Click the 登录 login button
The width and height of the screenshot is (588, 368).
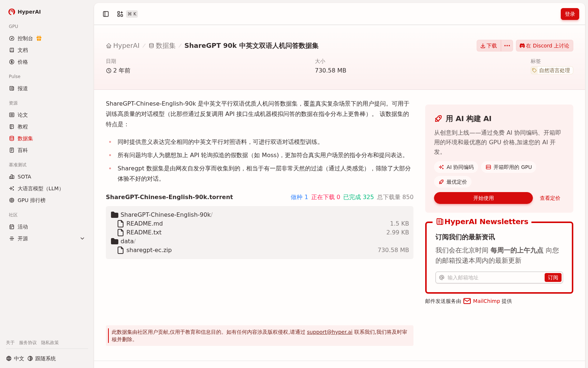pos(570,14)
